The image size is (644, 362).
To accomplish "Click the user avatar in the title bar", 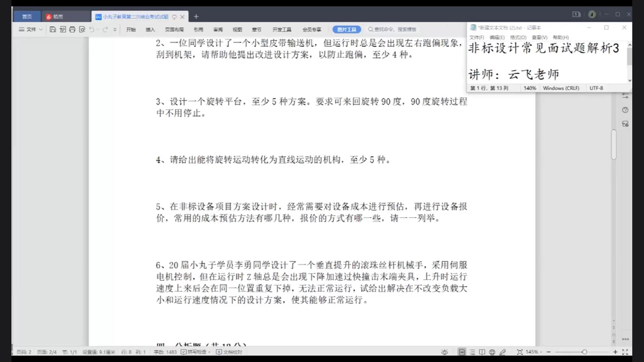I will click(592, 14).
